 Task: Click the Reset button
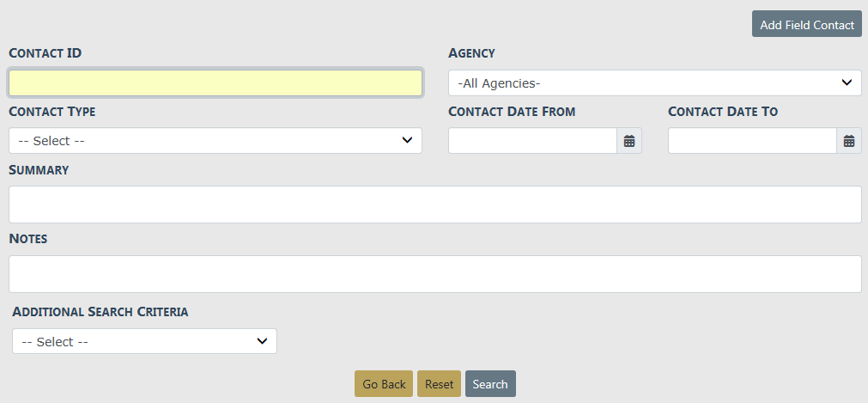tap(439, 384)
